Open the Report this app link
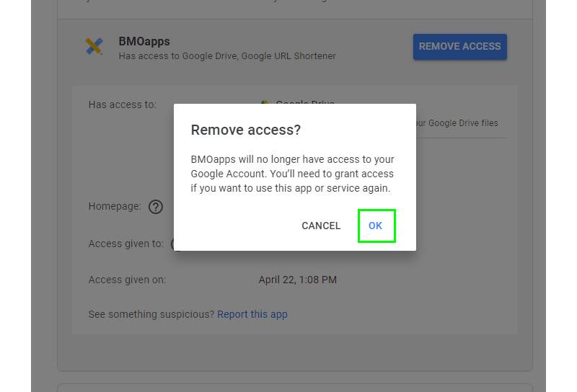The height and width of the screenshot is (392, 577). point(252,314)
